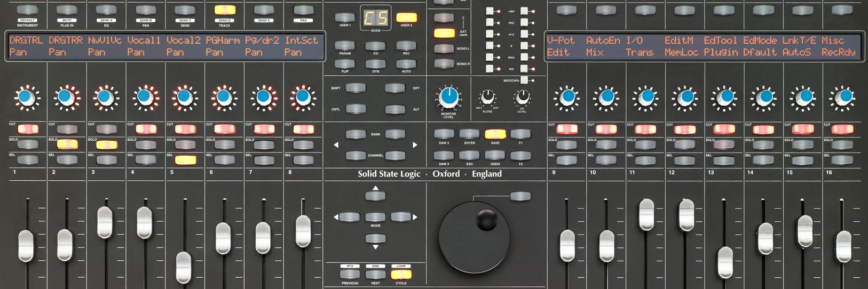
Task: Click the SEL button on channel 16
Action: coord(842,159)
